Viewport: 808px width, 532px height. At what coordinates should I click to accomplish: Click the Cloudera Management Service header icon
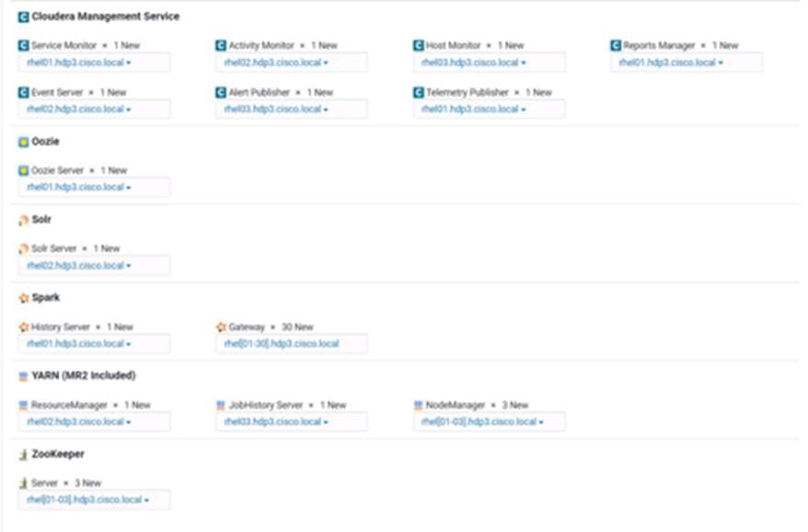click(x=23, y=17)
